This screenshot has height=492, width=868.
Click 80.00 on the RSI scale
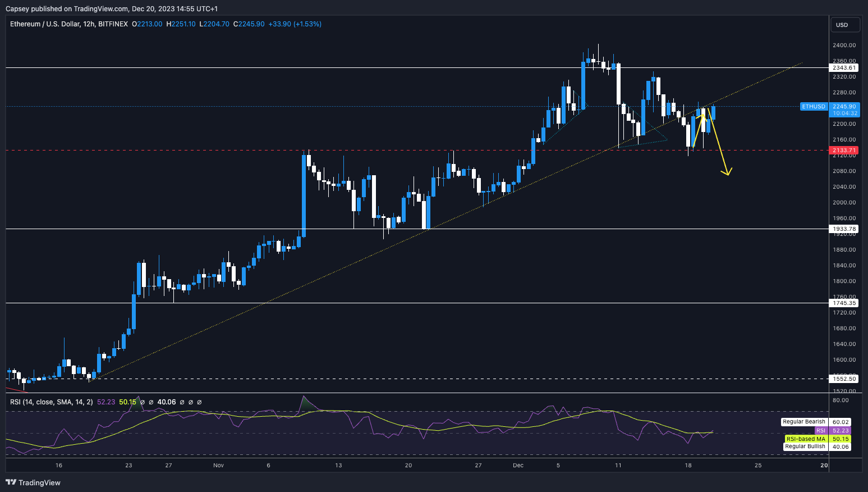841,400
